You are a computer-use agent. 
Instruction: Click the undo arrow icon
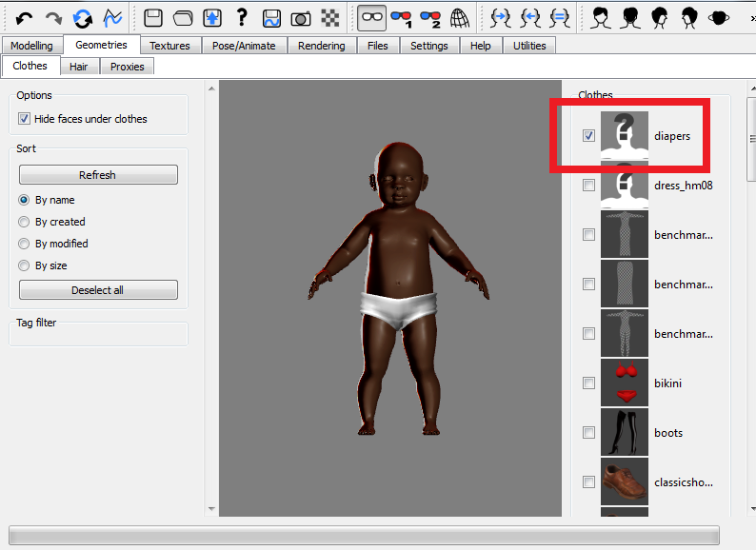pyautogui.click(x=24, y=18)
